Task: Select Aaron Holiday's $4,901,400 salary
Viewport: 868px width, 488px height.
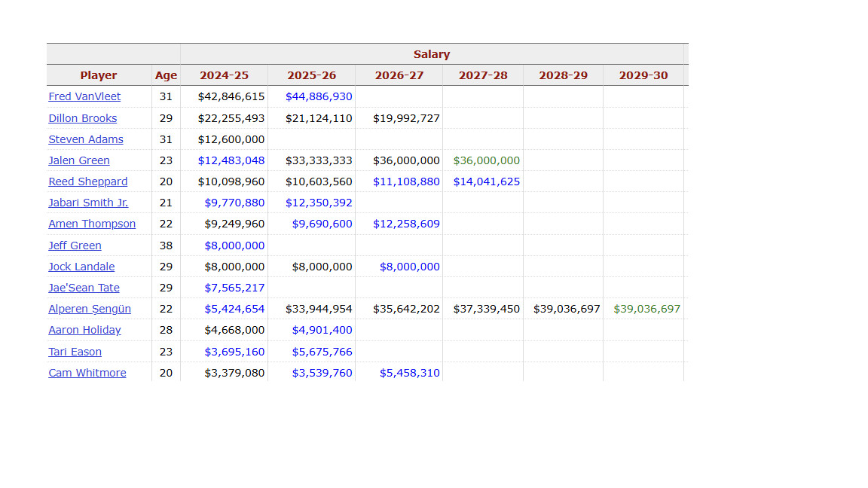Action: (x=322, y=331)
